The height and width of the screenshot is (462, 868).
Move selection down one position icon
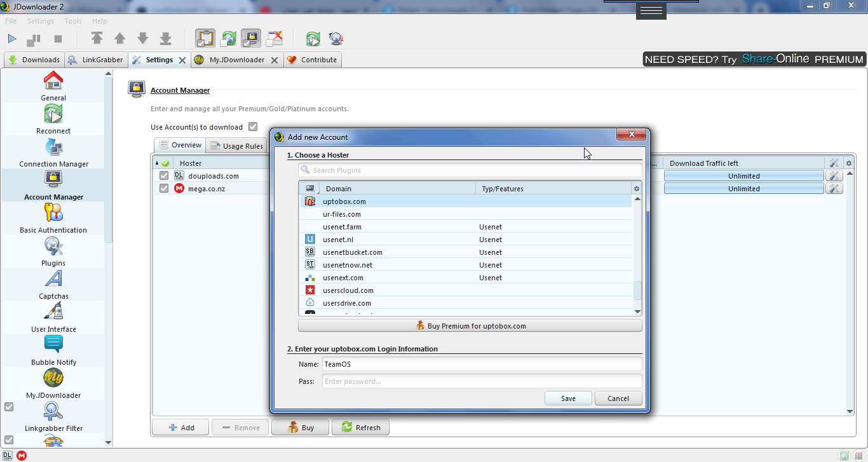point(142,38)
